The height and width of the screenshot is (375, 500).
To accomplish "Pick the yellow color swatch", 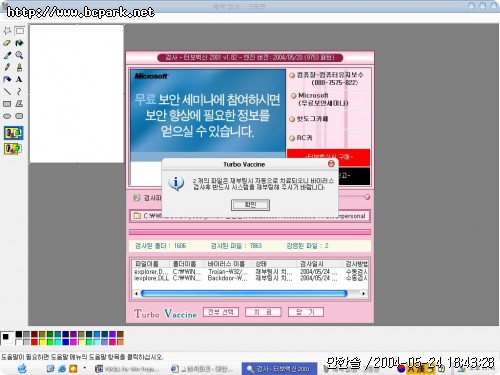I will tap(42, 342).
